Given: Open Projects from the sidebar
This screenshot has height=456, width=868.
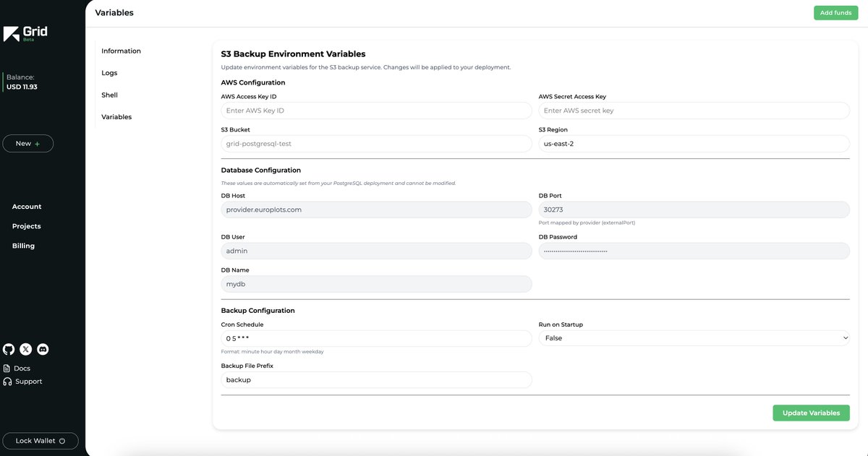Looking at the screenshot, I should point(25,225).
